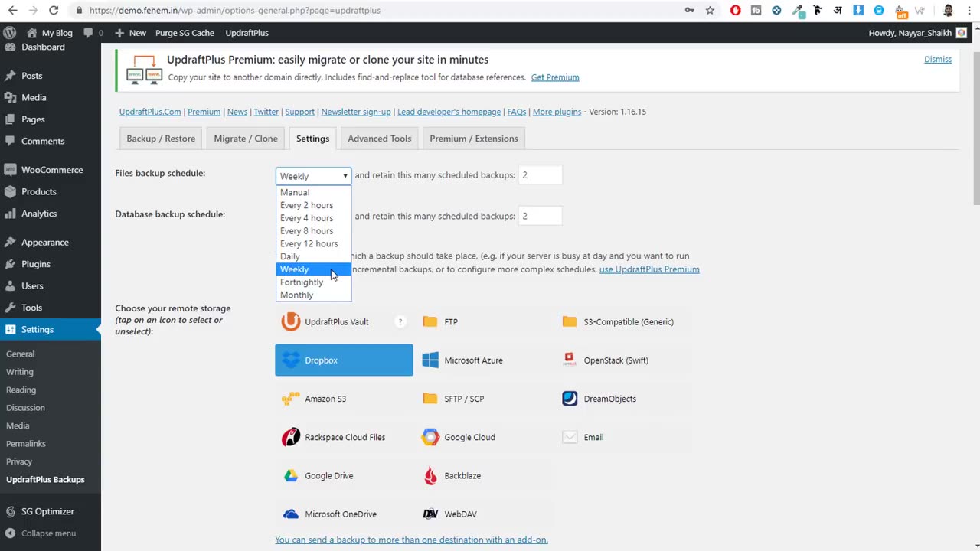Screen dimensions: 980x551
Task: Open the Lead developer's homepage link
Action: (449, 112)
